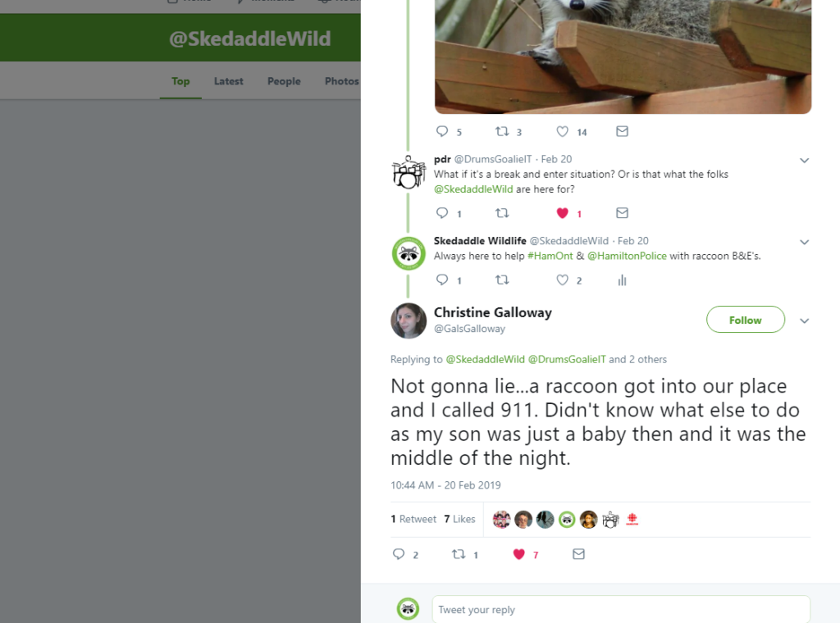Share Christine Galloway's tweet by message
840x623 pixels.
(x=578, y=554)
